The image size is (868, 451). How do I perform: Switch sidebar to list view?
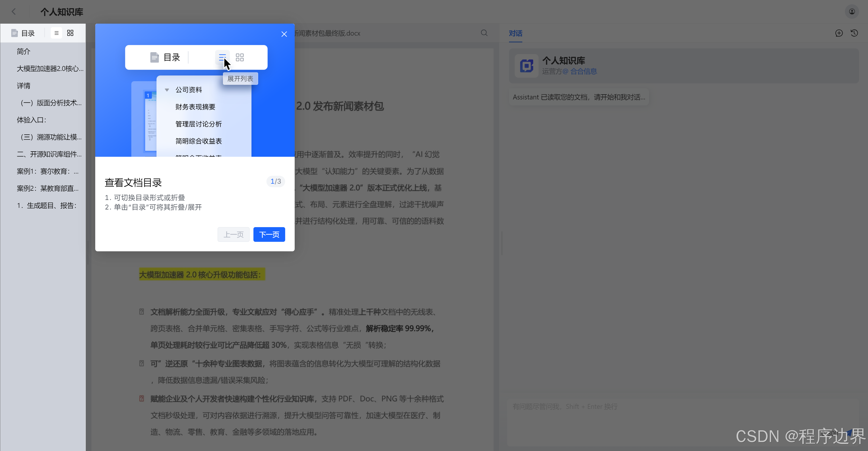click(56, 33)
